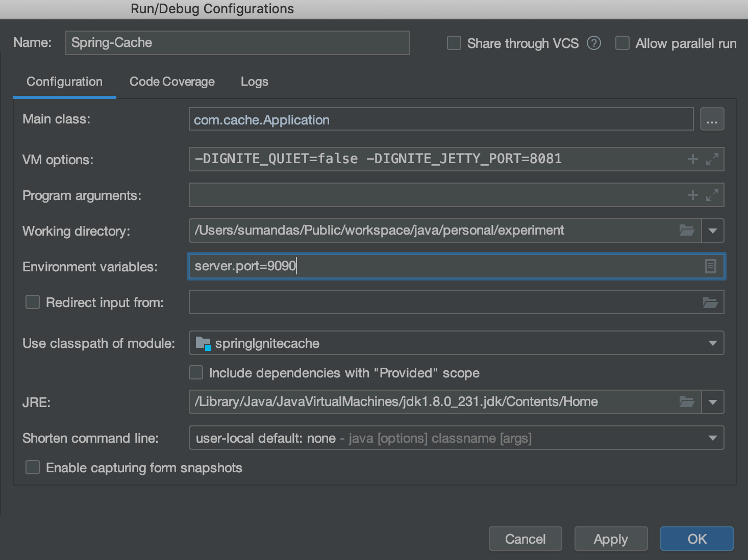
Task: Switch to the Code Coverage tab
Action: pos(172,82)
